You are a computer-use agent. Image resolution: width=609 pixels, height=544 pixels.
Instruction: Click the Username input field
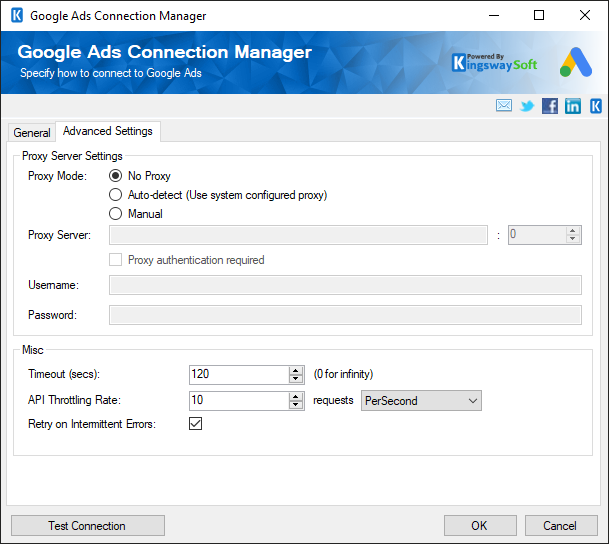pyautogui.click(x=345, y=285)
